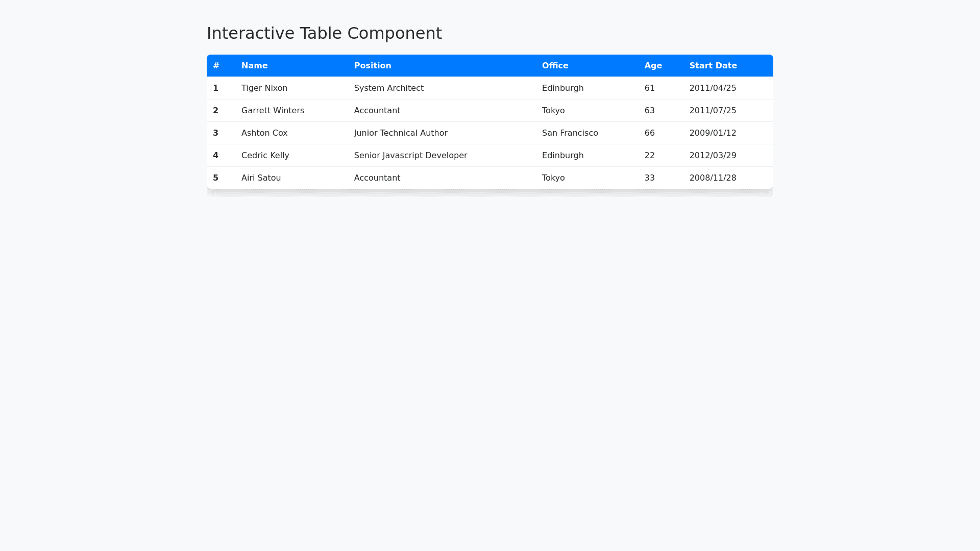
Task: Select Senior Javascript Developer cell
Action: 410,155
